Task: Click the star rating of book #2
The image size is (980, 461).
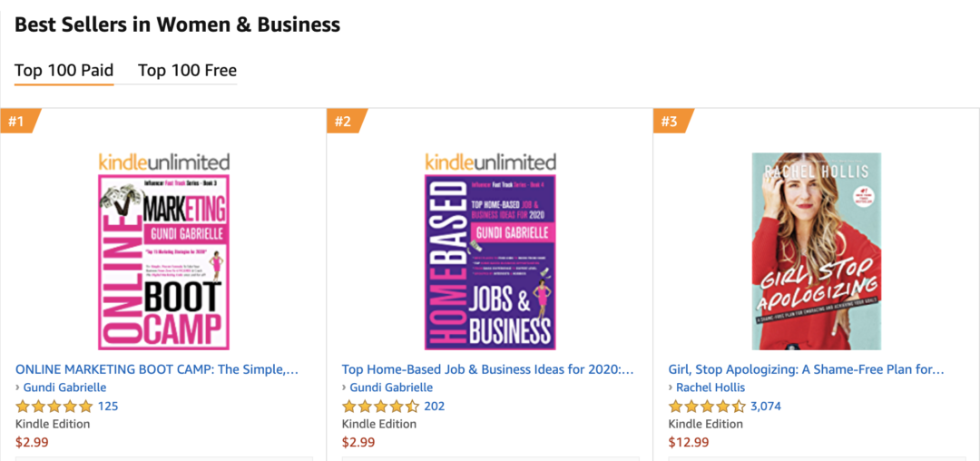Action: (380, 407)
